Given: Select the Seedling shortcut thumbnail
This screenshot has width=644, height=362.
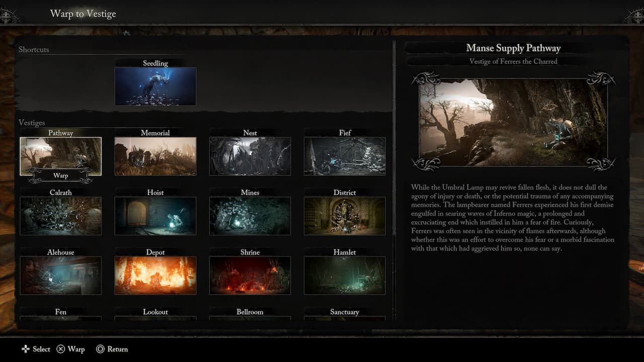Looking at the screenshot, I should [155, 86].
